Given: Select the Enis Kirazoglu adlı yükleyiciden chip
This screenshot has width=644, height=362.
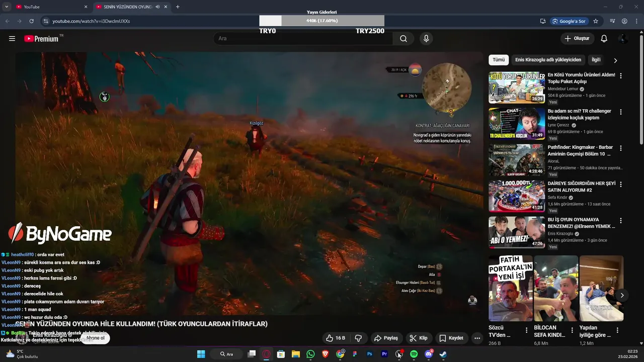Looking at the screenshot, I should pyautogui.click(x=548, y=60).
